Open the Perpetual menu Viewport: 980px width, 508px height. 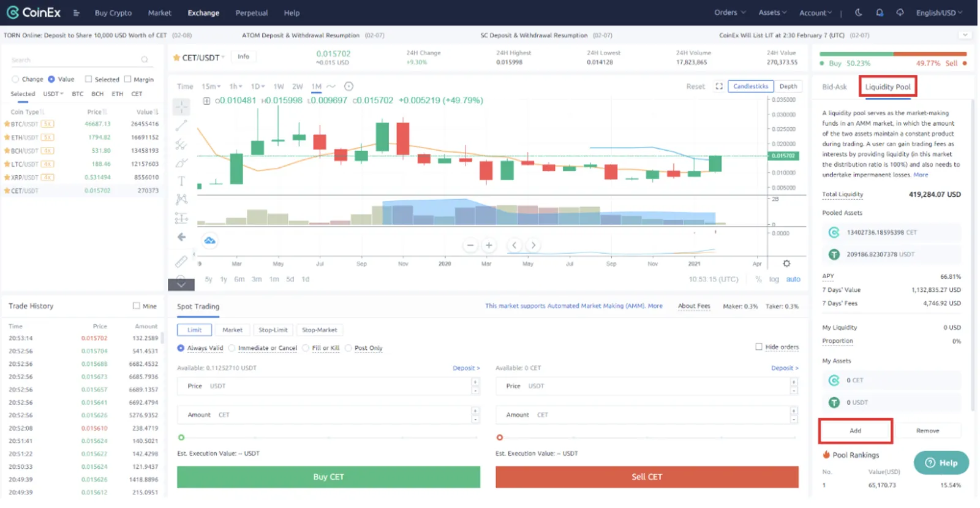(x=252, y=13)
